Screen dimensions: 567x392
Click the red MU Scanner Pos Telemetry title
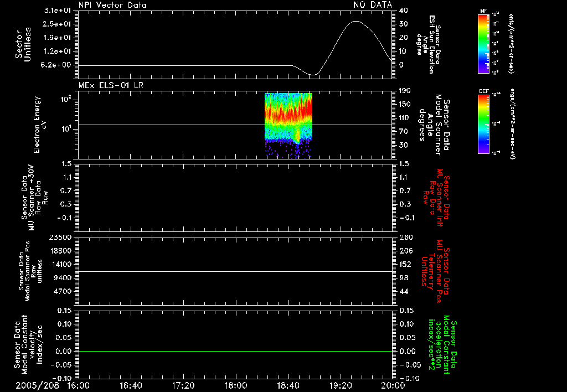435,271
